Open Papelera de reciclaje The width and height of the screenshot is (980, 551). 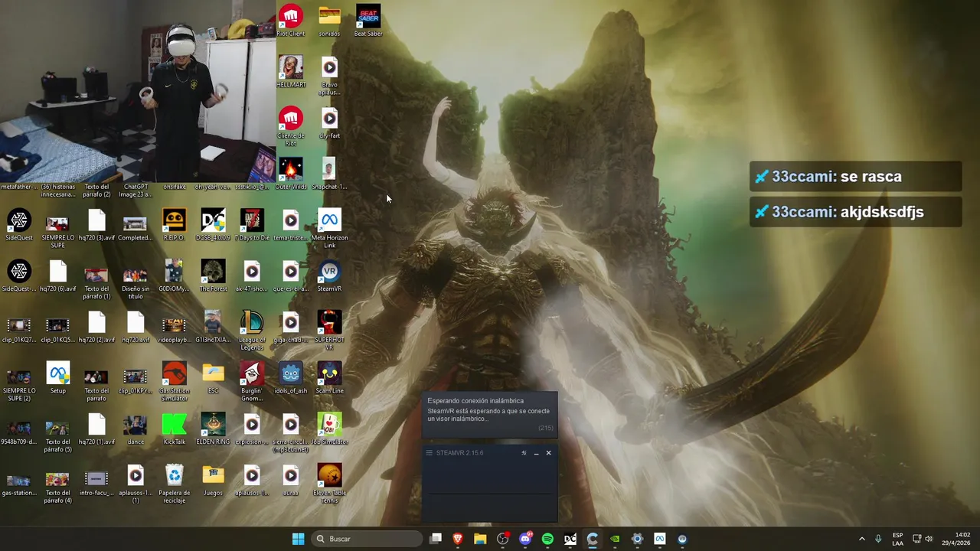174,483
